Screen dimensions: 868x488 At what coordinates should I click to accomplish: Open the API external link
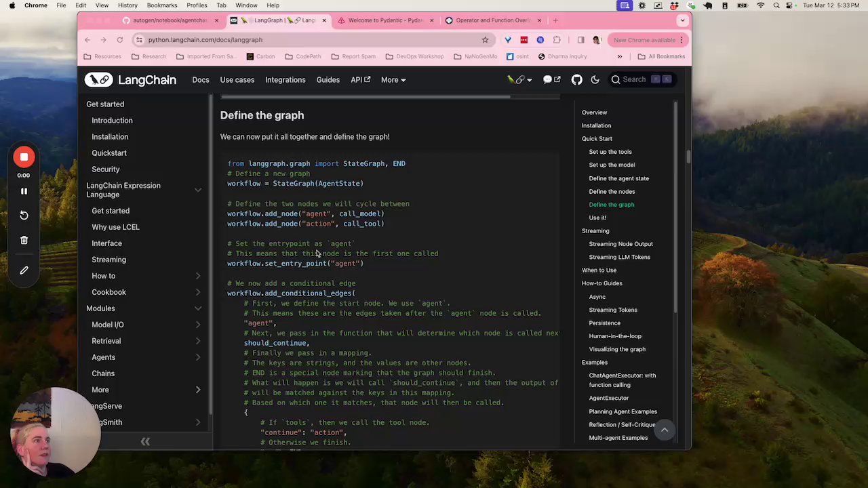(x=360, y=80)
